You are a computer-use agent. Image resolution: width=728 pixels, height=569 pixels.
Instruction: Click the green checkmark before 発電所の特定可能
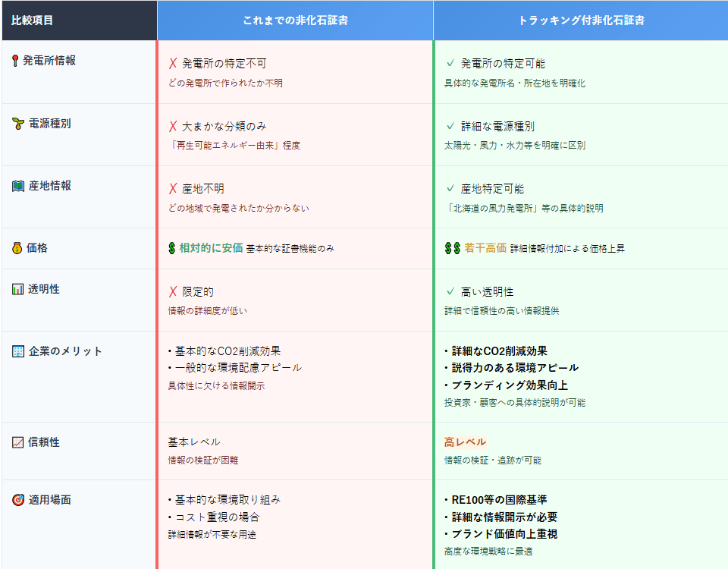(450, 64)
